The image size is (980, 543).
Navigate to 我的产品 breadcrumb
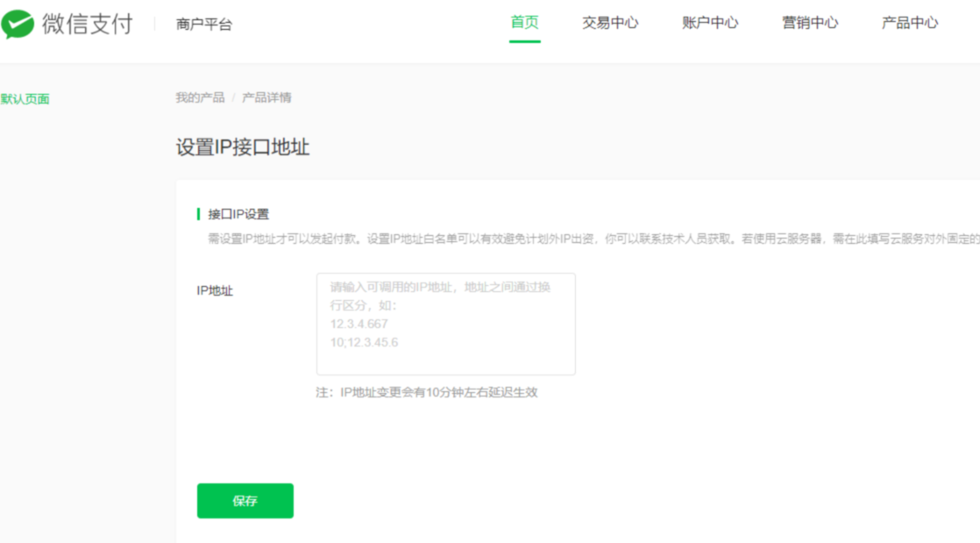pos(200,97)
